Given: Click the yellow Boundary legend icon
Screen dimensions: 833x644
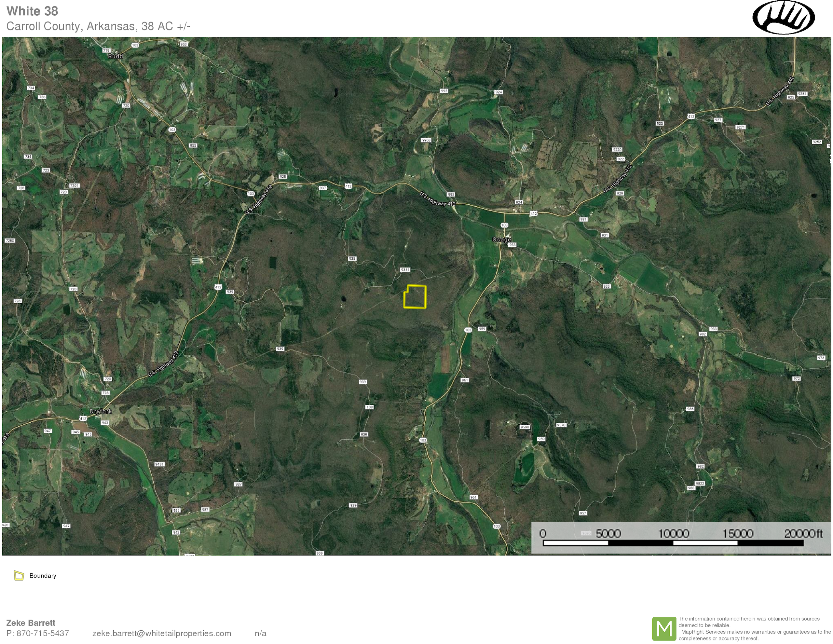Looking at the screenshot, I should (x=19, y=575).
